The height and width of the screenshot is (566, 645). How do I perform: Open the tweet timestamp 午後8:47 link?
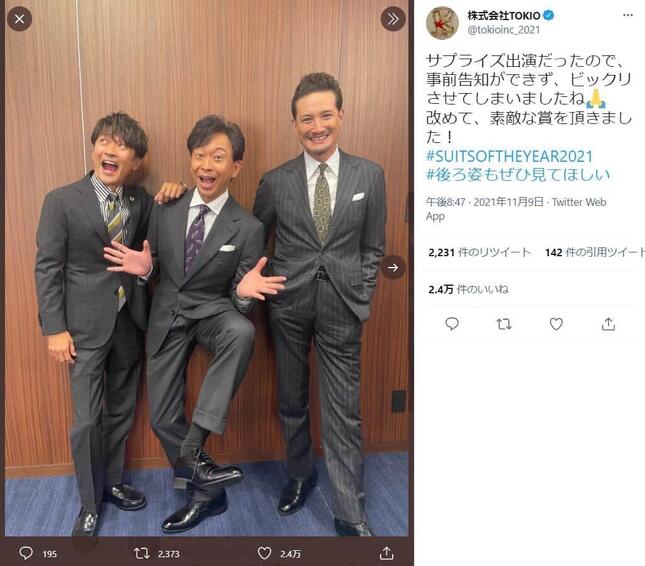tap(485, 202)
